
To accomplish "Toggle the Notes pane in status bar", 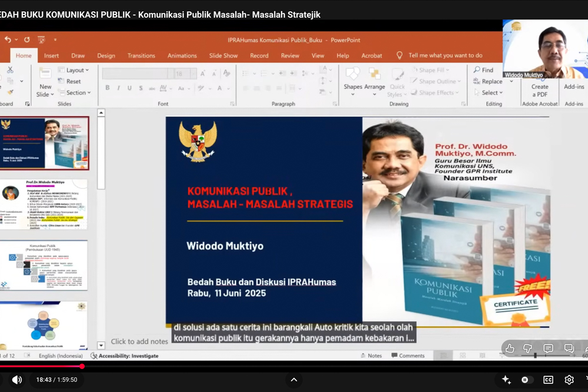I will pos(370,356).
